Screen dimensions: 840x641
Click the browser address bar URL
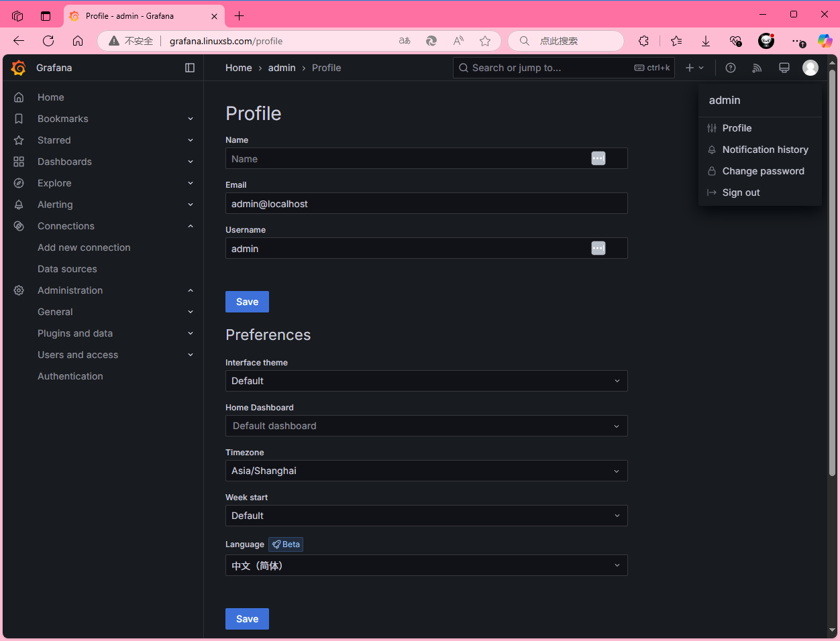pyautogui.click(x=226, y=41)
